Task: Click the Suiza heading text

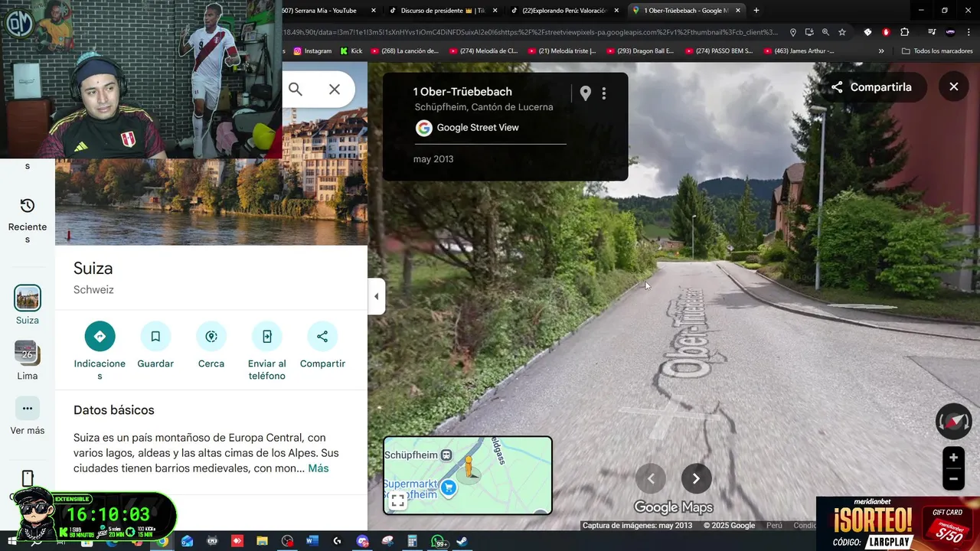Action: 93,269
